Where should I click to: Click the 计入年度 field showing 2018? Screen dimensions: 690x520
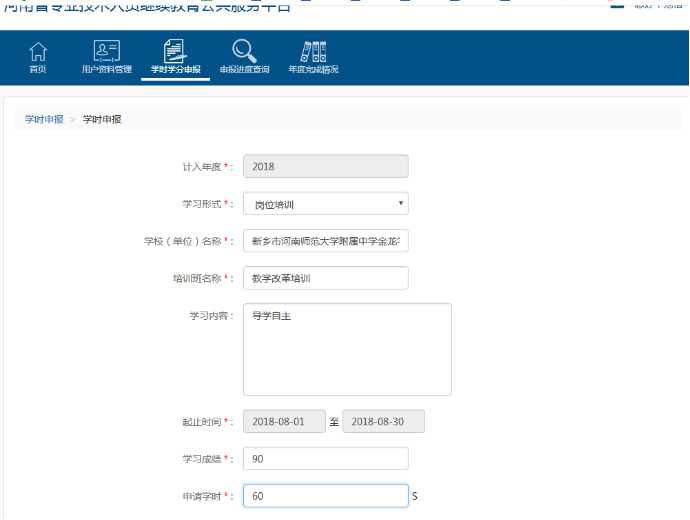(x=326, y=167)
